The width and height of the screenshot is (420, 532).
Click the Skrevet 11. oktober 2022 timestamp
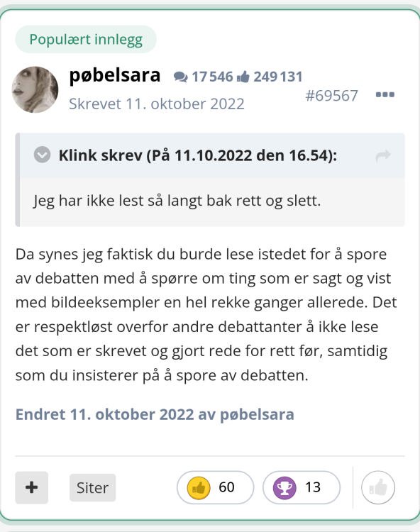pyautogui.click(x=157, y=104)
